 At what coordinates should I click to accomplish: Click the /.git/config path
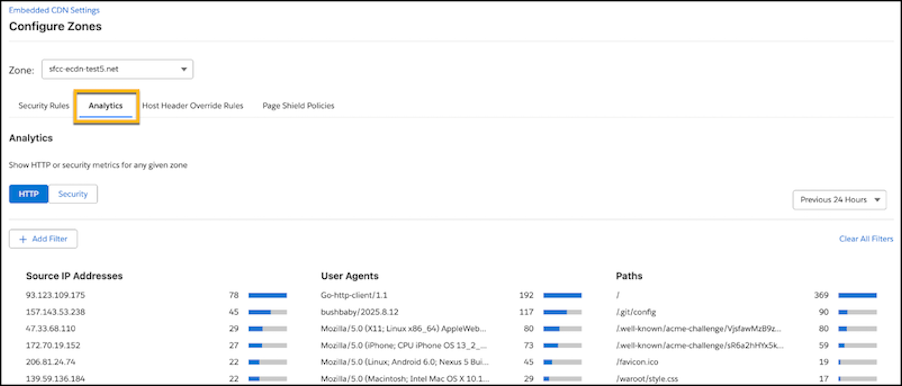pyautogui.click(x=636, y=312)
